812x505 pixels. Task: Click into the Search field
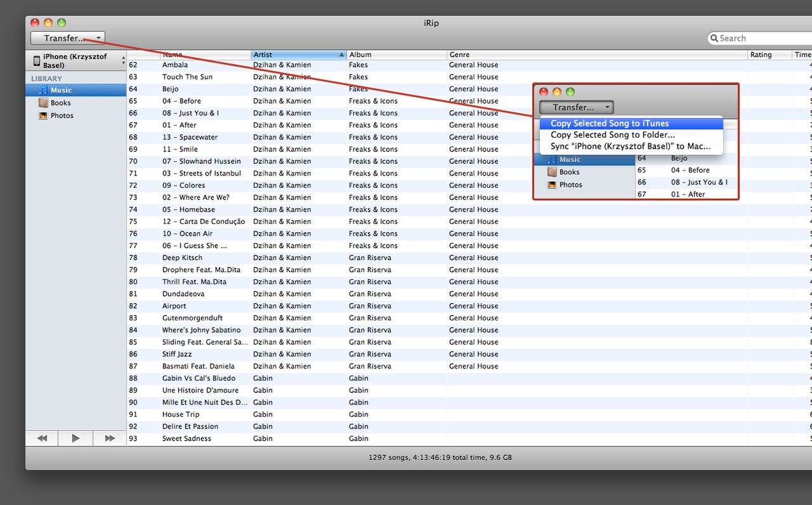click(761, 38)
